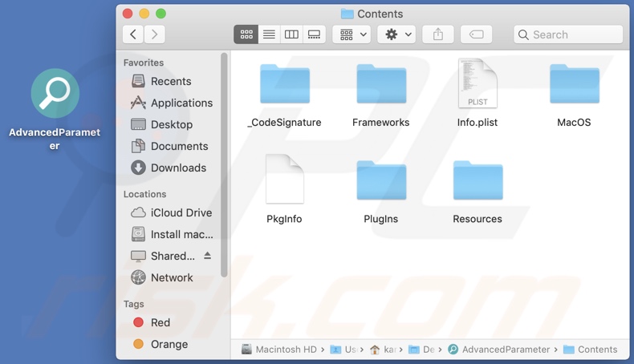Click Contents in the path bar
Viewport: 634px width, 364px height.
point(591,350)
